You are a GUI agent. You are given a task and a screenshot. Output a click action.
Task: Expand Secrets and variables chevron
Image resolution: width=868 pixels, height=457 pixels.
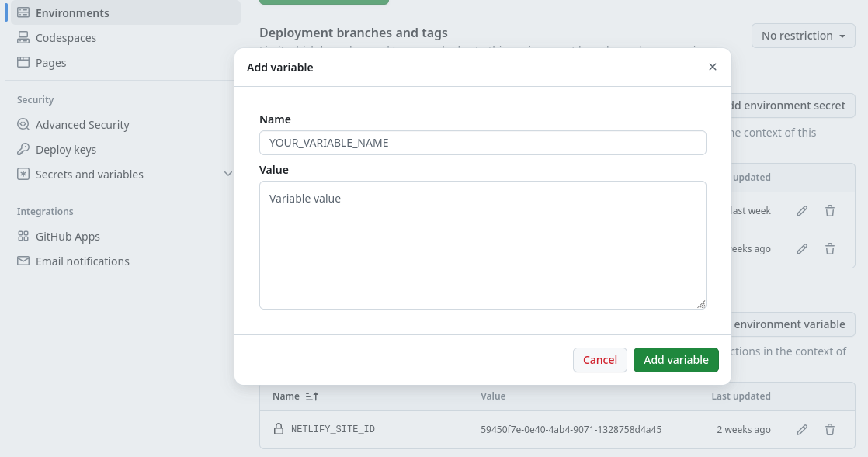click(228, 174)
